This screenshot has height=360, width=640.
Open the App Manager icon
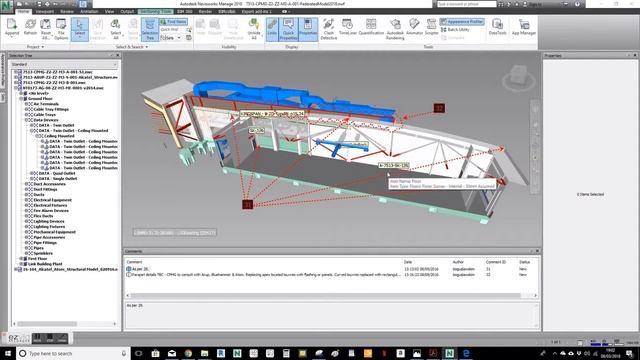[x=524, y=27]
